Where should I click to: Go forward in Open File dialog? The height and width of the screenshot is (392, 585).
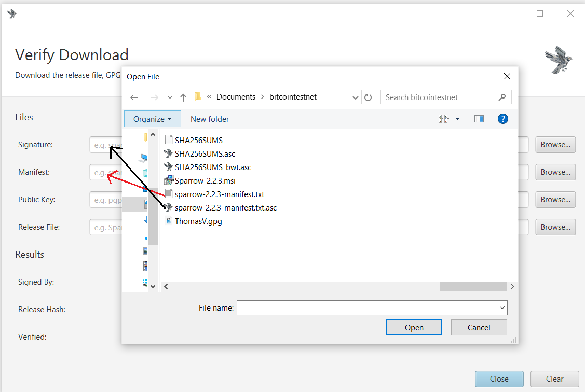[x=154, y=97]
